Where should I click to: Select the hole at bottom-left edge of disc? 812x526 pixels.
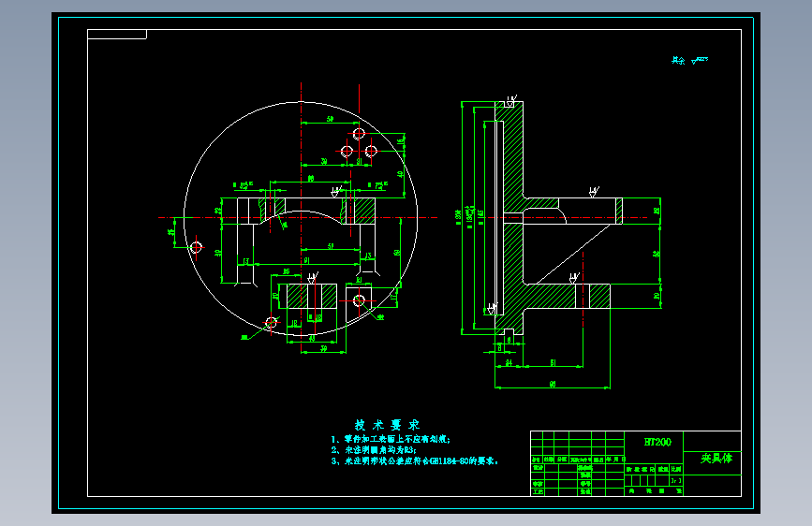pos(271,323)
